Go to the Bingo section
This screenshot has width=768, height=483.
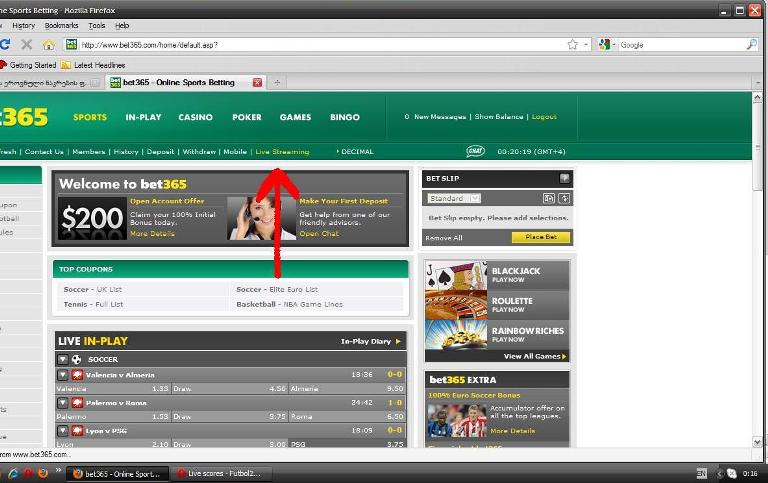(345, 117)
